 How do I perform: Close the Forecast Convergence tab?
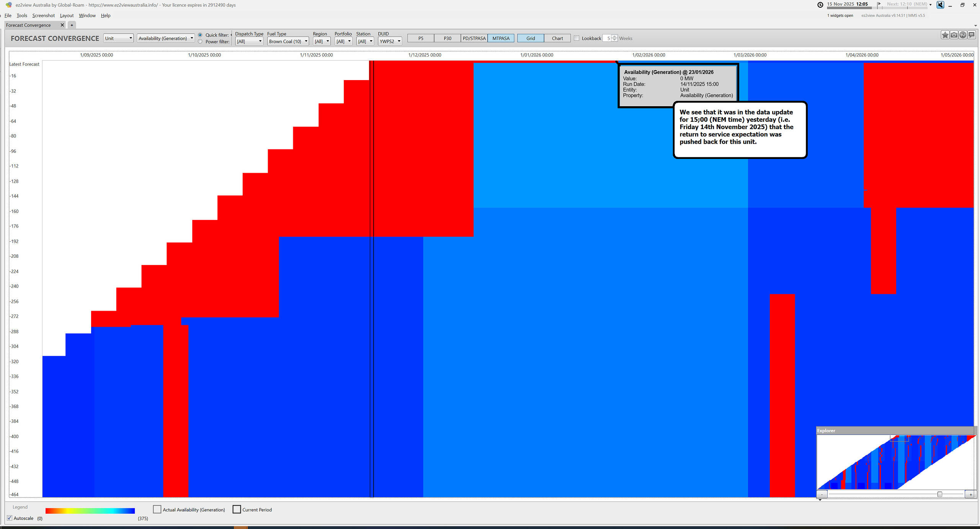[62, 25]
